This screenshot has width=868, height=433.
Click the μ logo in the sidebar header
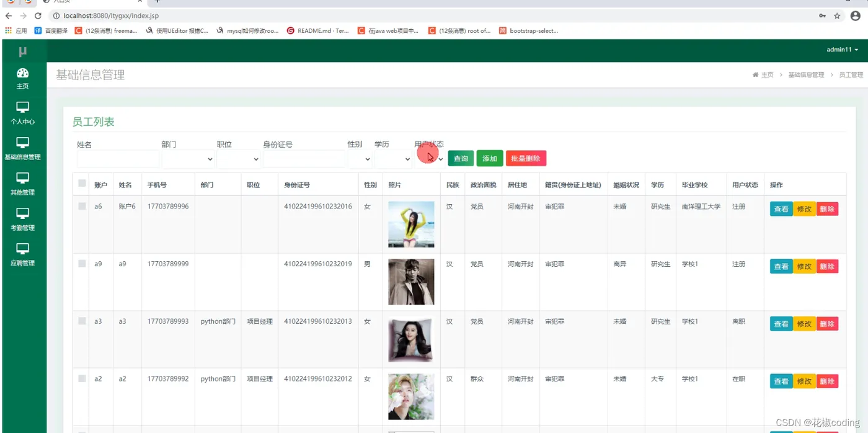(x=23, y=51)
